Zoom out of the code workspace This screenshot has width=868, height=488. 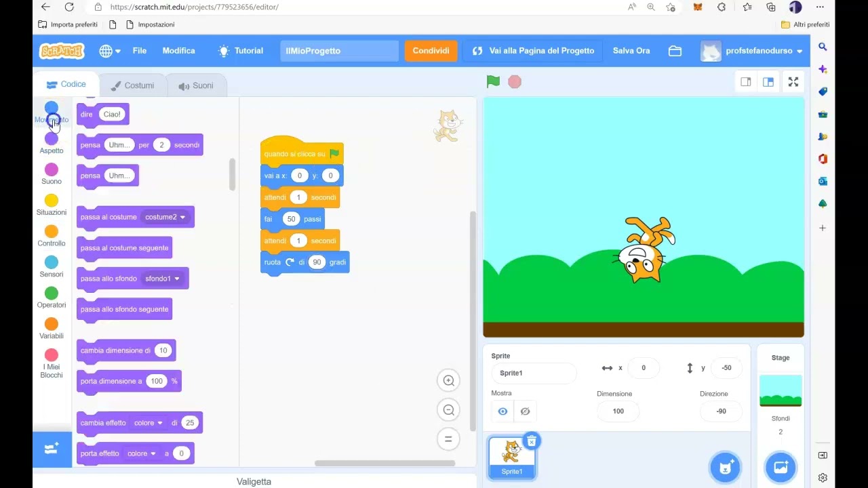448,409
